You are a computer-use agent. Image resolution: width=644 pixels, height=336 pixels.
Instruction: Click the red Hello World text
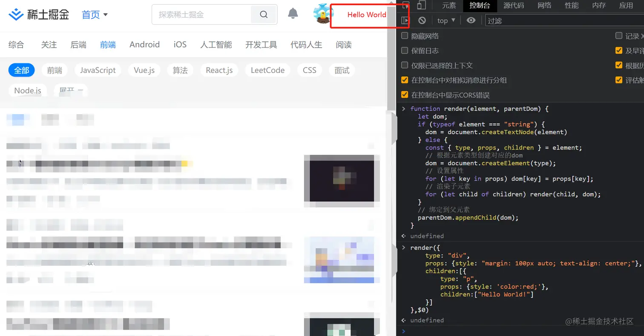[x=367, y=14]
